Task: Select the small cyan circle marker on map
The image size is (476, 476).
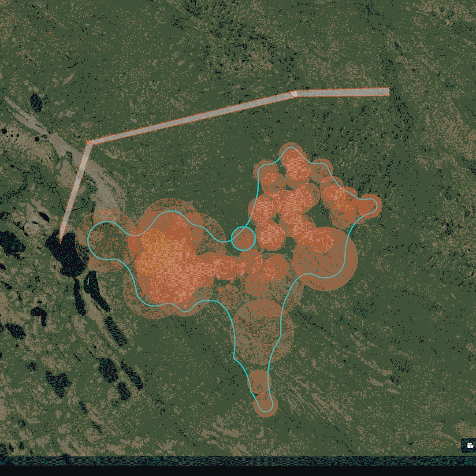Action: coord(243,238)
